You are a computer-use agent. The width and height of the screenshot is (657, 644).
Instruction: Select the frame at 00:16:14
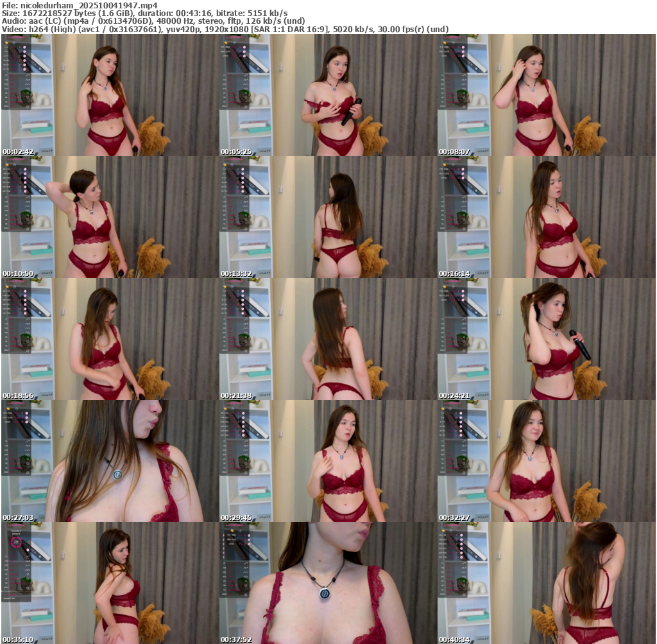547,217
